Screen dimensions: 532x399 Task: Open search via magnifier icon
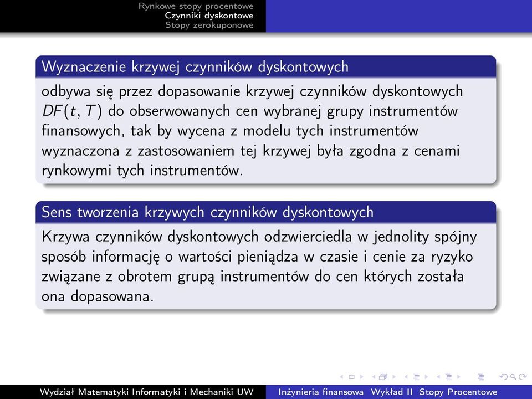(513, 377)
